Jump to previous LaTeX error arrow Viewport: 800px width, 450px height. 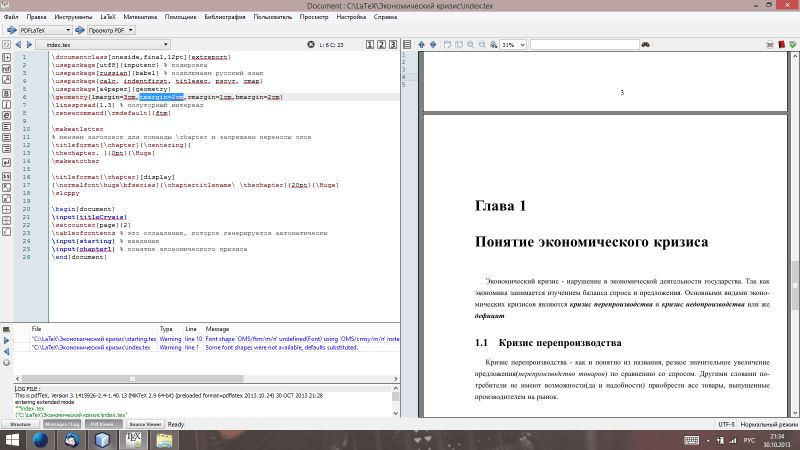click(6, 352)
